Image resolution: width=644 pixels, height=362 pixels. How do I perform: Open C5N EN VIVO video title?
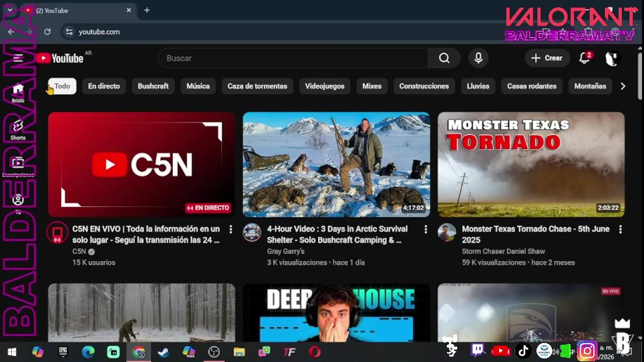click(146, 234)
